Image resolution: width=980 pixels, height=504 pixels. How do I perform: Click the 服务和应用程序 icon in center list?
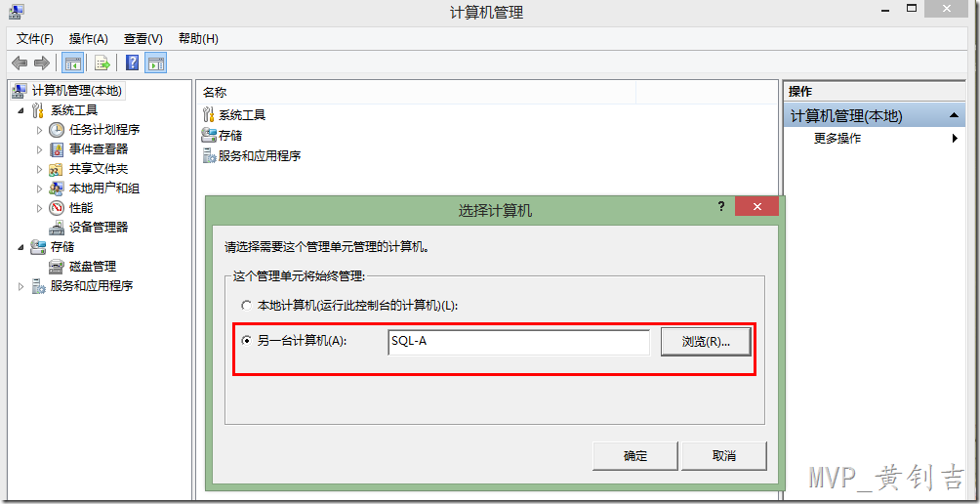[208, 155]
